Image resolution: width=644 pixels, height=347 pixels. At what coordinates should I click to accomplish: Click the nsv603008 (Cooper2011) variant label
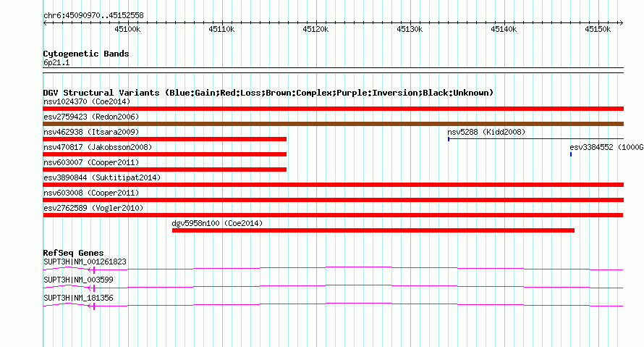91,193
